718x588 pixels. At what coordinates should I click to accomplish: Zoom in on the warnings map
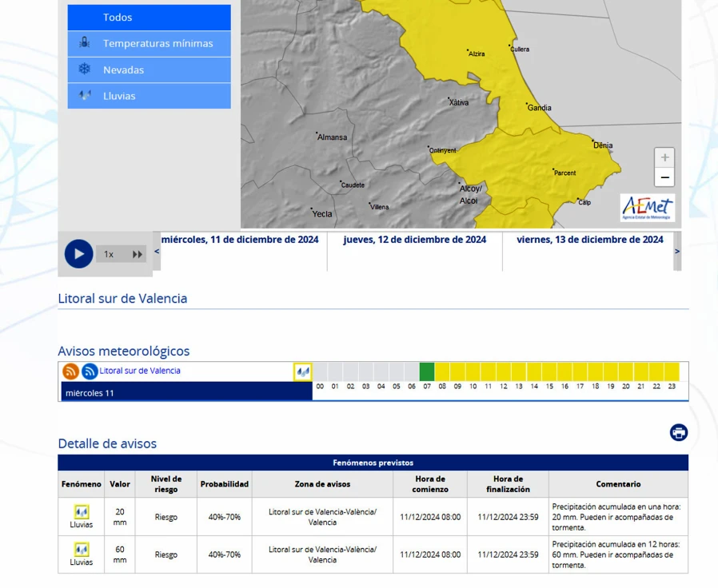point(664,158)
